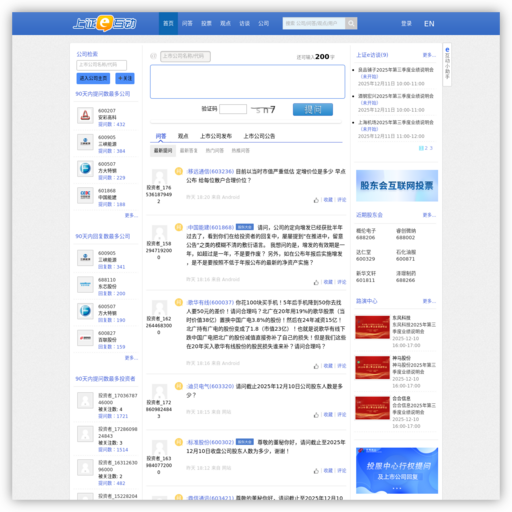This screenshot has width=512, height=512.
Task: Like the question about 600037
Action: (x=316, y=366)
